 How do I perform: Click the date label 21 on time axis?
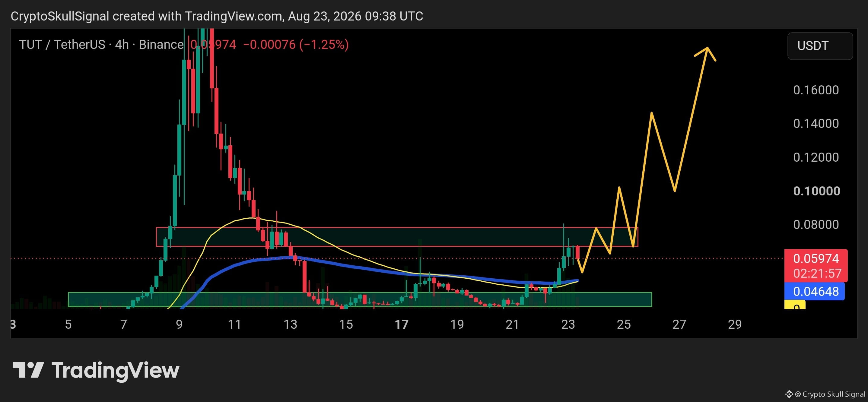(x=512, y=324)
